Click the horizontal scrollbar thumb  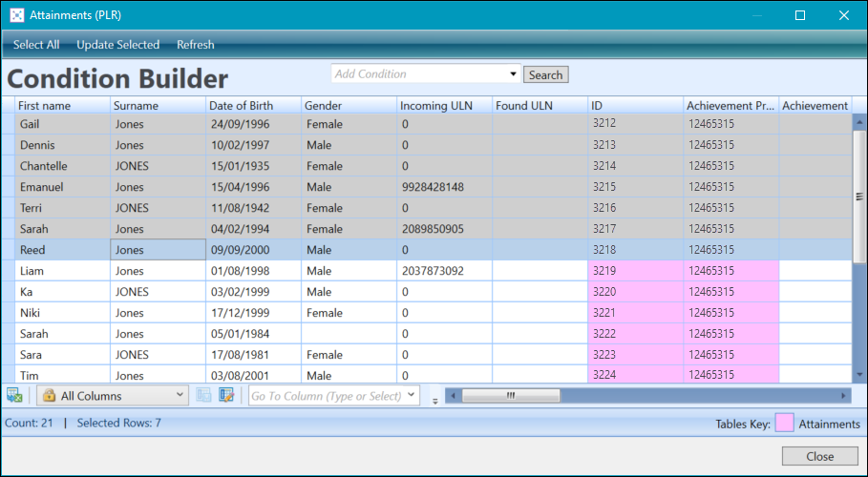click(511, 395)
